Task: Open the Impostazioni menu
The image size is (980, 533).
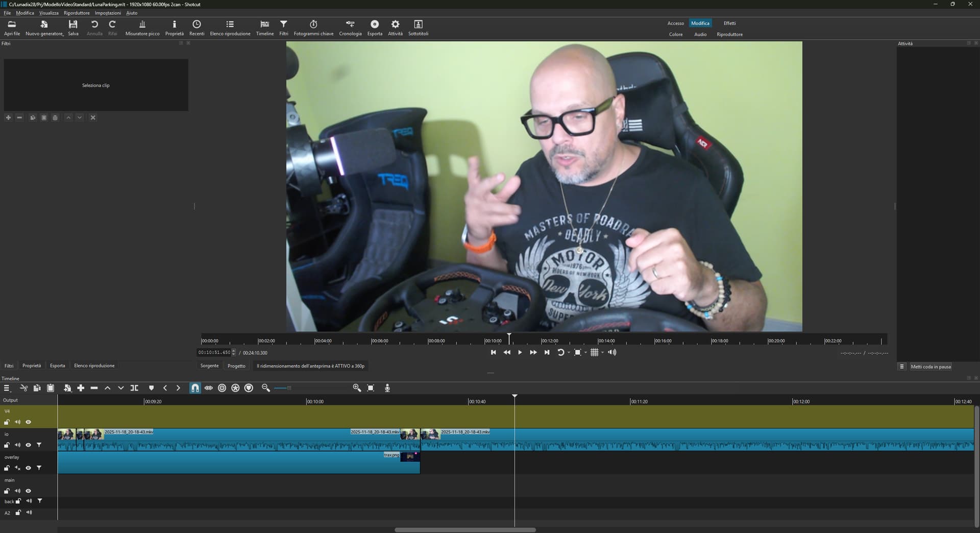Action: [108, 13]
